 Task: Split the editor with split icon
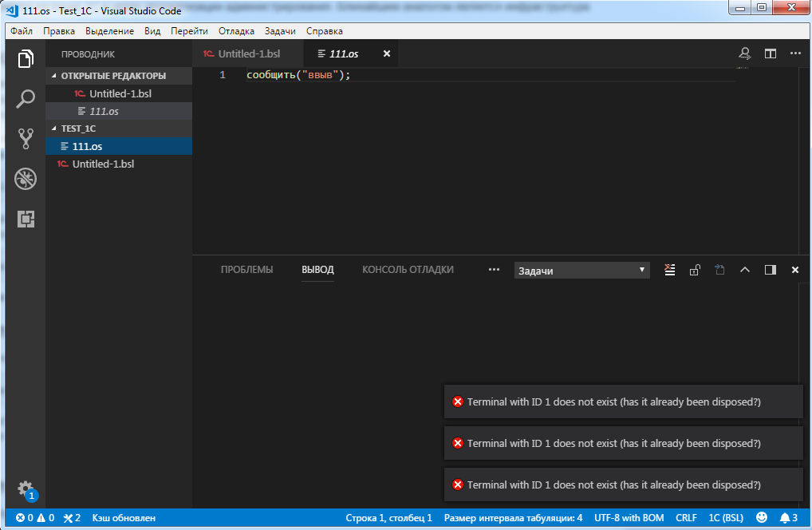(771, 54)
